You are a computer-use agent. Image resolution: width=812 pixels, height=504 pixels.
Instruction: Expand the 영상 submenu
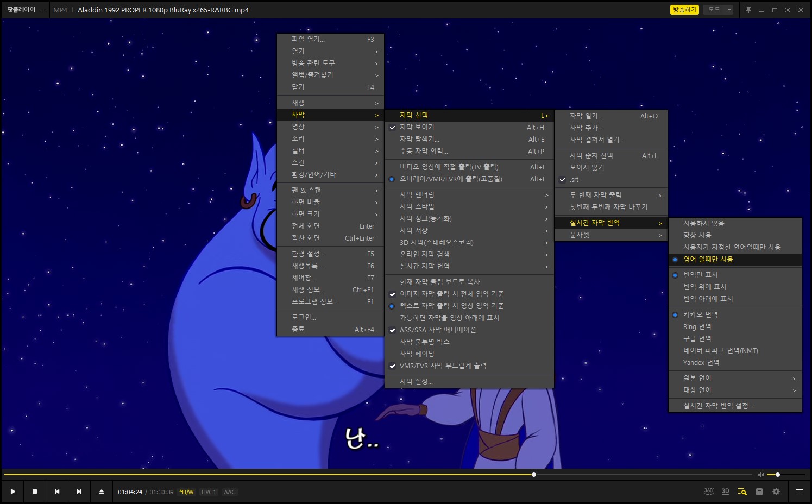click(x=330, y=127)
